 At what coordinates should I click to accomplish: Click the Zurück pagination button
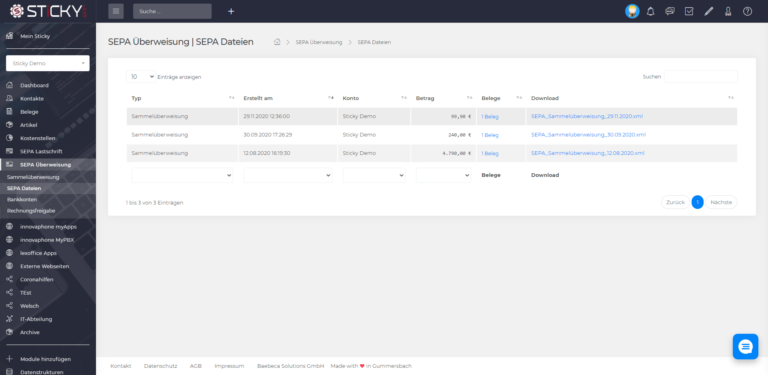pos(675,202)
